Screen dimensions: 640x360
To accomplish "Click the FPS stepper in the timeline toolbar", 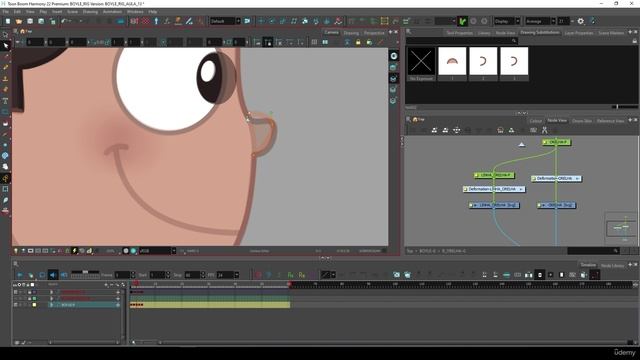I will pos(237,275).
